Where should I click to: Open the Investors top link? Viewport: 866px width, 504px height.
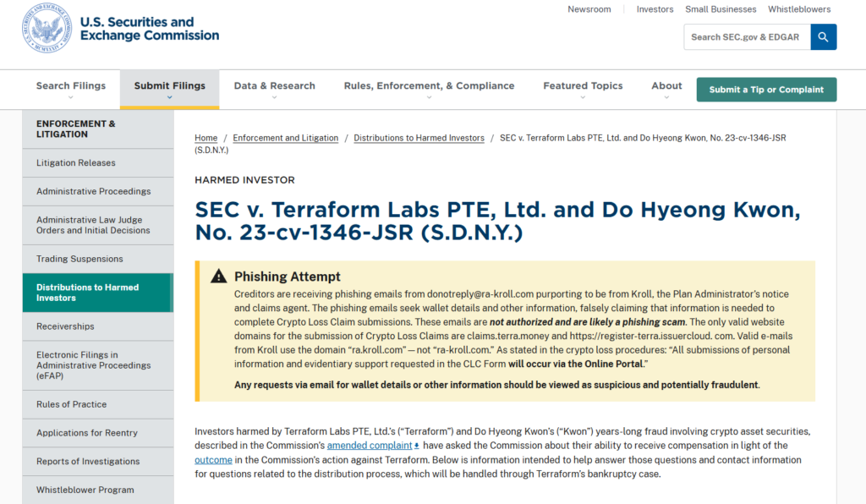click(655, 9)
